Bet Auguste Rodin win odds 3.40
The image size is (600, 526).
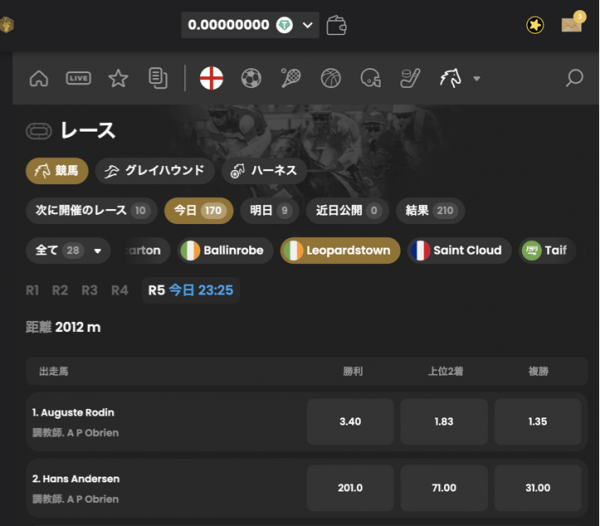click(x=350, y=422)
